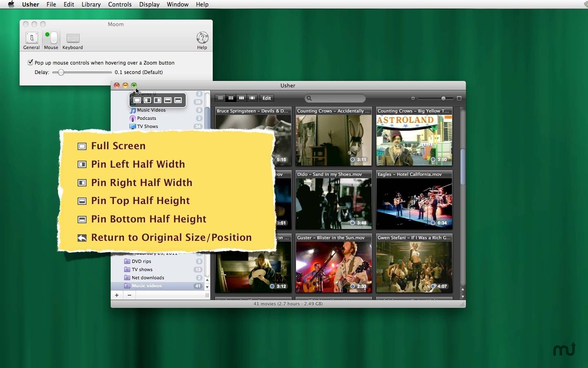
Task: Click the small thumbnail size icon
Action: tap(413, 98)
